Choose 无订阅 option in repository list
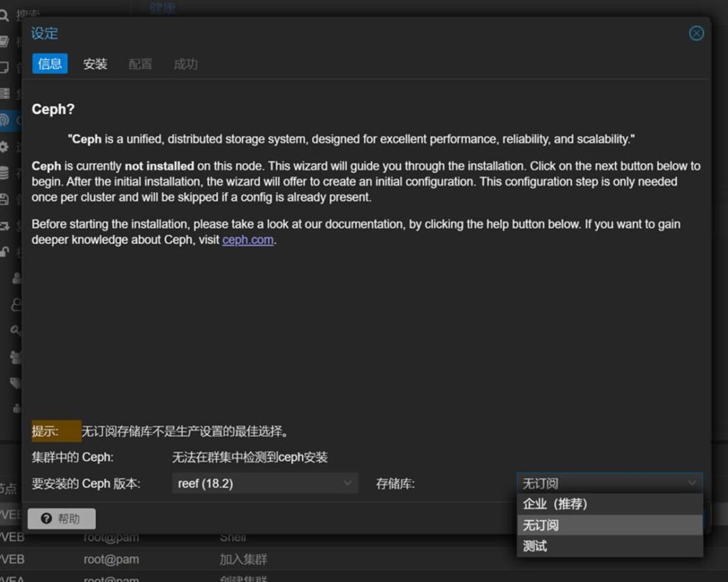 pyautogui.click(x=609, y=525)
